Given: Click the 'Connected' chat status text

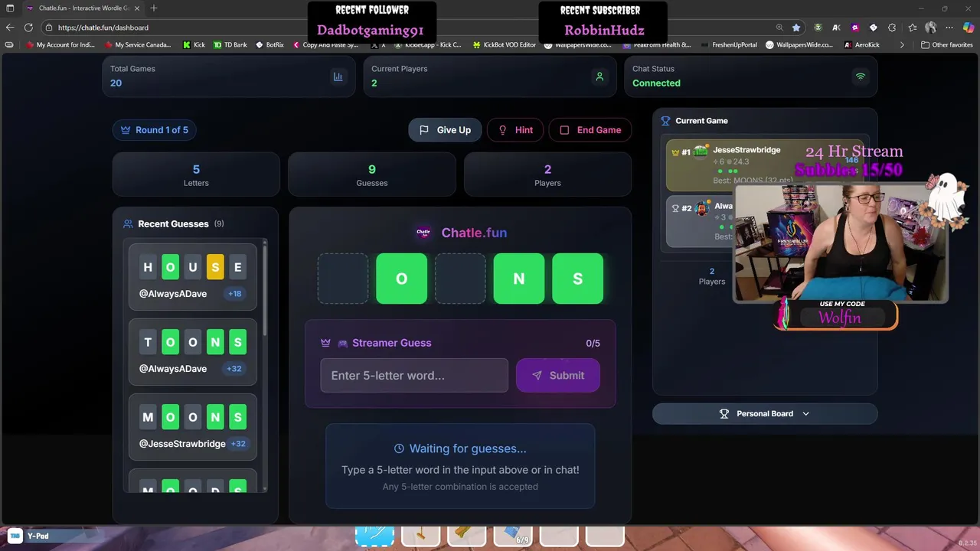Looking at the screenshot, I should pos(656,83).
